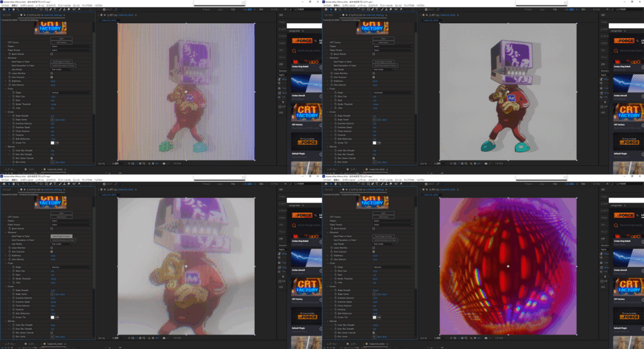Image resolution: width=644 pixels, height=349 pixels.
Task: Click the Screen Tint eyedropper in the striped-preview window
Action: 57,143
